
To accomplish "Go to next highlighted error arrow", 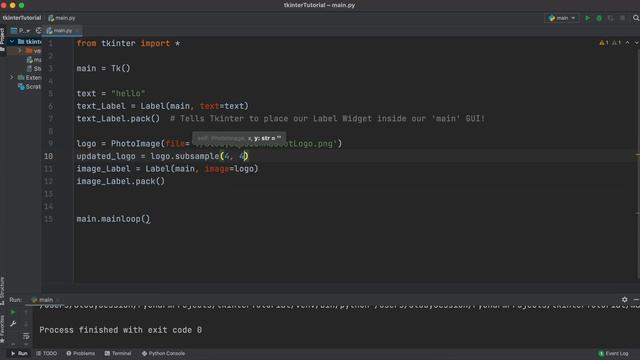I will point(636,43).
